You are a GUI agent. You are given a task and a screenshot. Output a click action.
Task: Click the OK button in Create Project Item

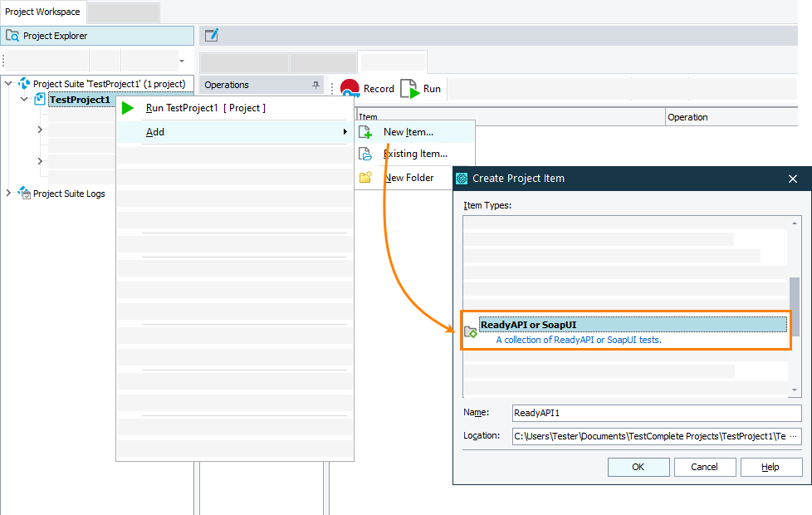pos(638,467)
